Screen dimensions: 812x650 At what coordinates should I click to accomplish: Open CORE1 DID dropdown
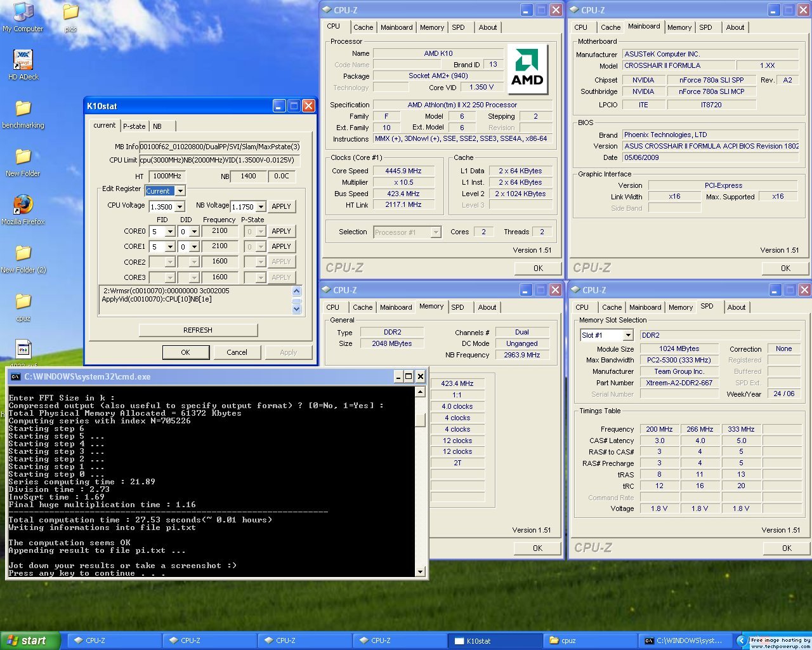(x=194, y=247)
